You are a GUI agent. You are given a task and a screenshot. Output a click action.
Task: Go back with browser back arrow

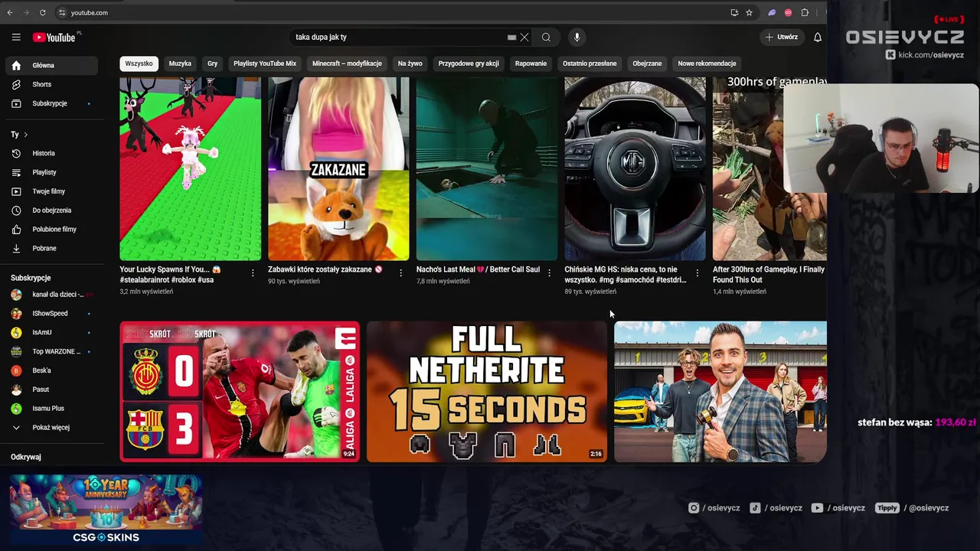coord(10,12)
